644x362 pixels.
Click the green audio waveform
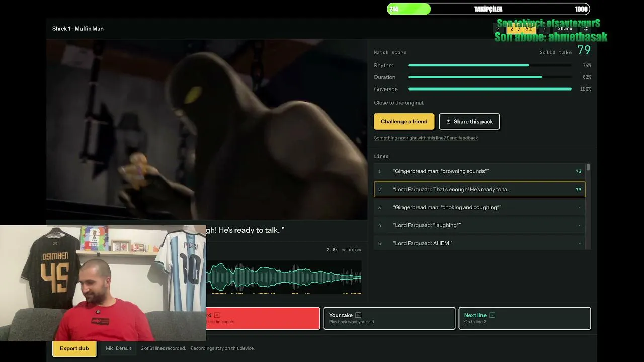coord(284,277)
